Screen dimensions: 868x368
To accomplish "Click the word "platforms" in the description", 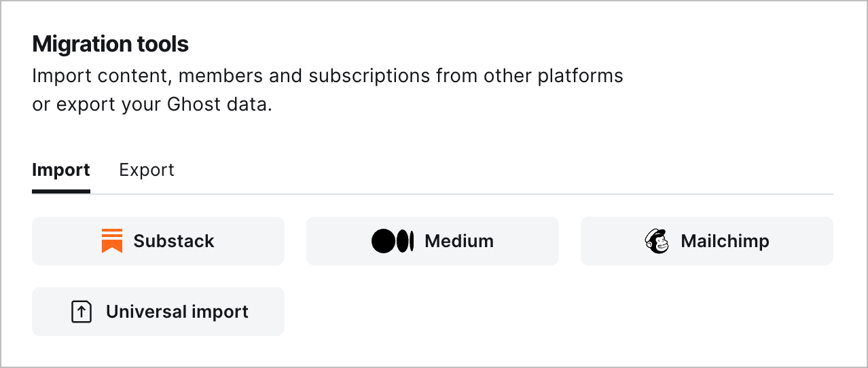I will pyautogui.click(x=580, y=76).
